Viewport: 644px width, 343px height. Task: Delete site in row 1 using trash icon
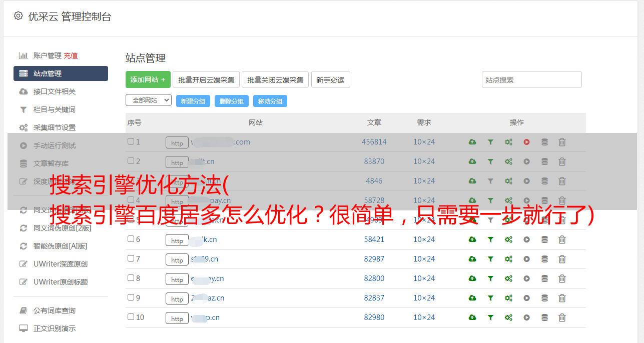point(562,142)
